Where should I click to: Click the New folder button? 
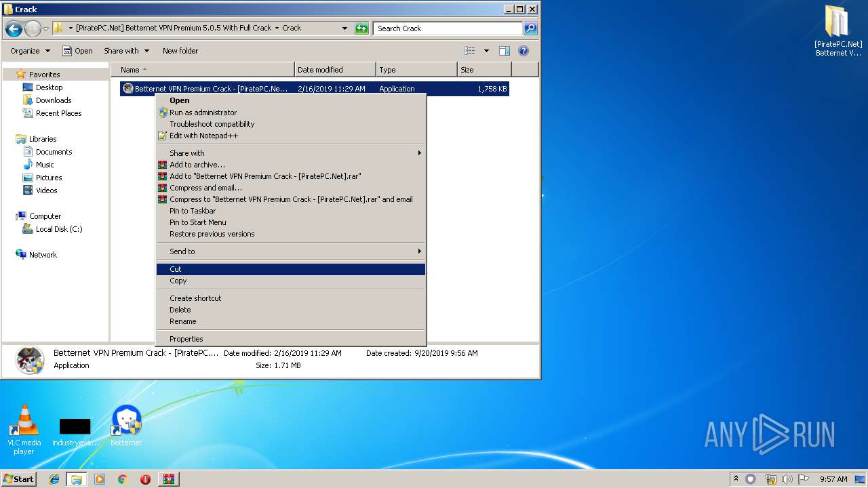tap(180, 51)
